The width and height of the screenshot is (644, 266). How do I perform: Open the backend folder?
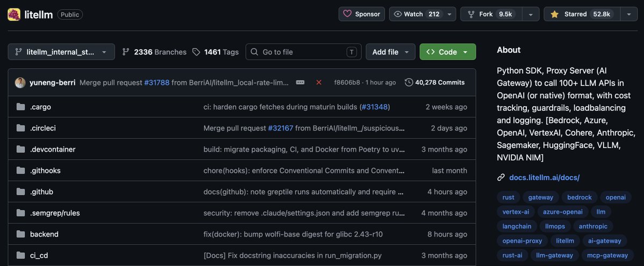tap(44, 234)
